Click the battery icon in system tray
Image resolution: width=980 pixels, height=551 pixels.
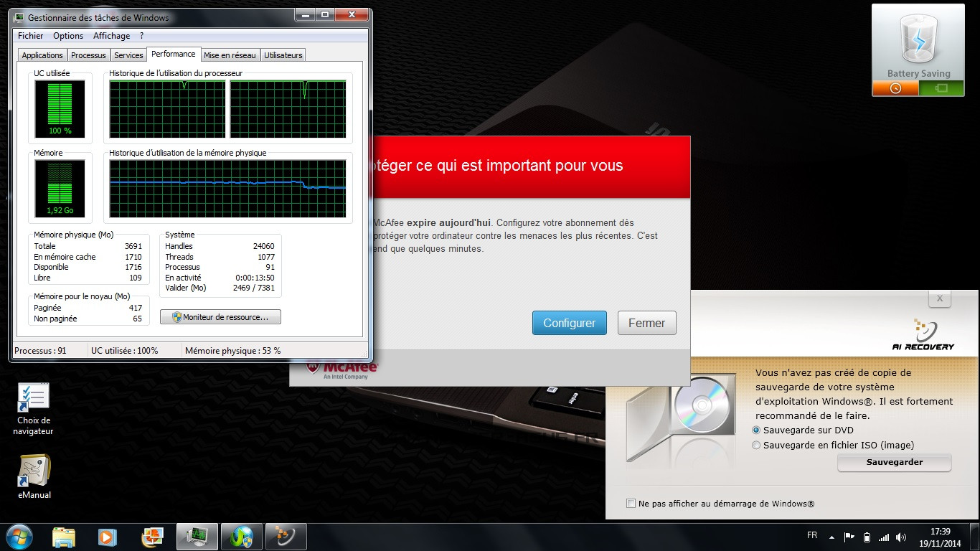point(867,537)
